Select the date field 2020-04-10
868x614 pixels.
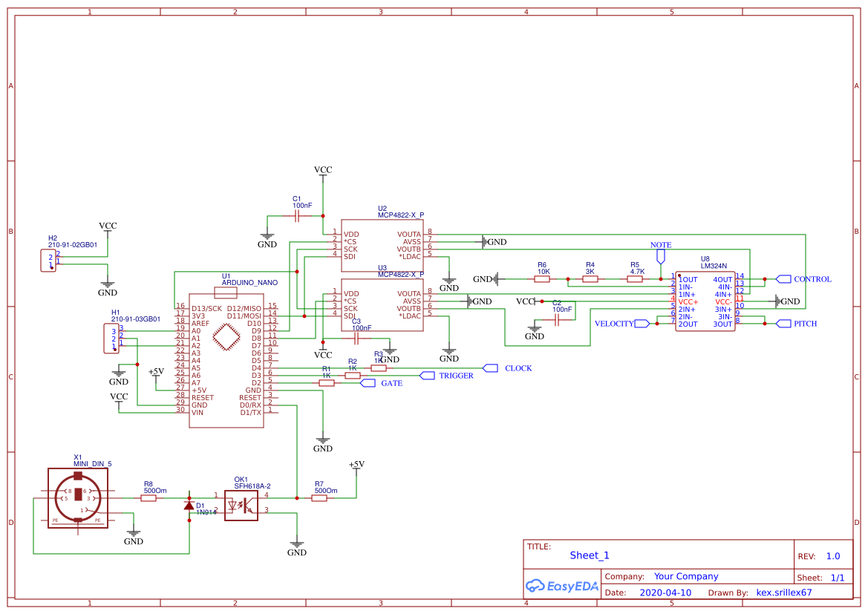pyautogui.click(x=666, y=592)
